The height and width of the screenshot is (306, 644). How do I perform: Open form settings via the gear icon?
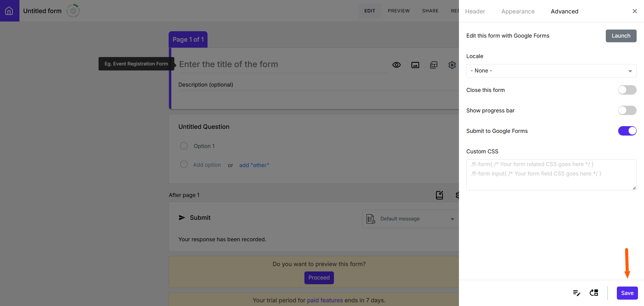pyautogui.click(x=452, y=65)
